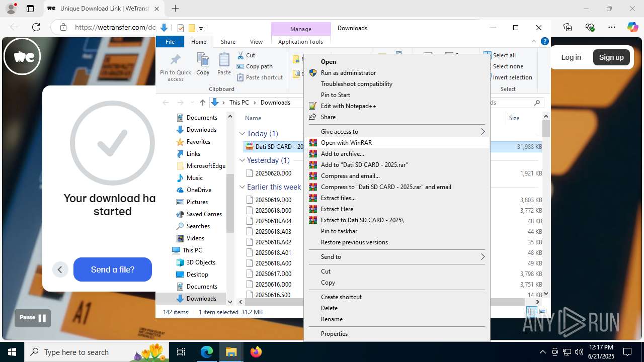Click the WeTransfer logo
This screenshot has width=644, height=362.
coord(22,56)
